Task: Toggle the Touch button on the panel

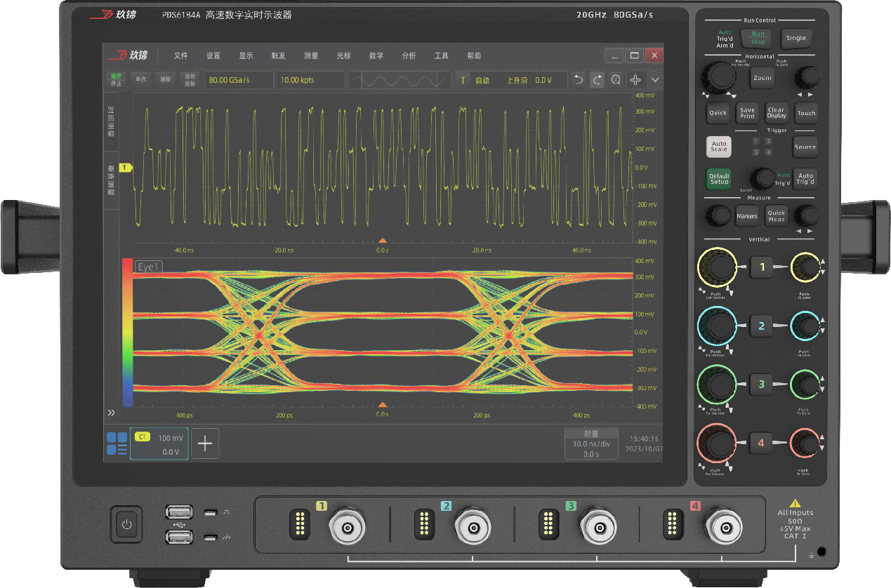Action: point(806,113)
